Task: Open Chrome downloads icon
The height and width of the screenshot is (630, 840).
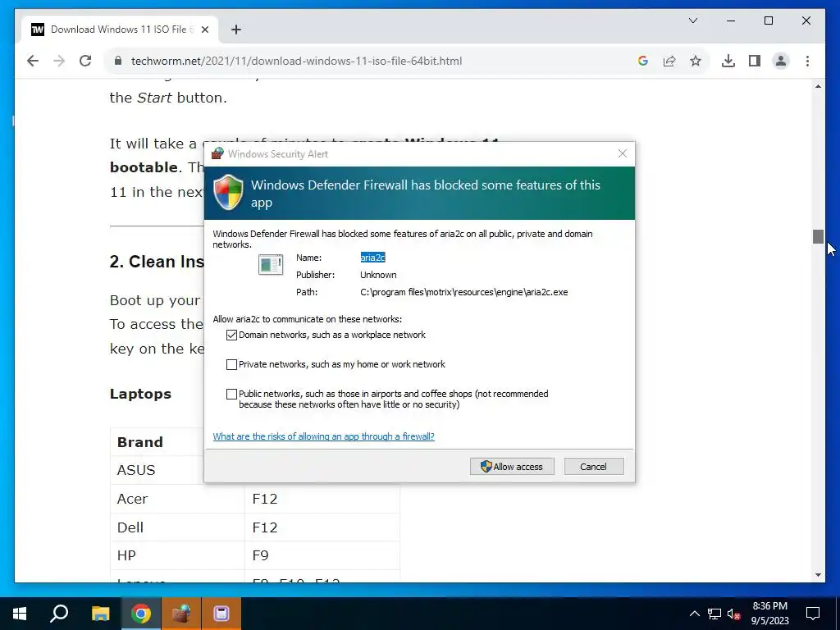Action: [x=728, y=61]
